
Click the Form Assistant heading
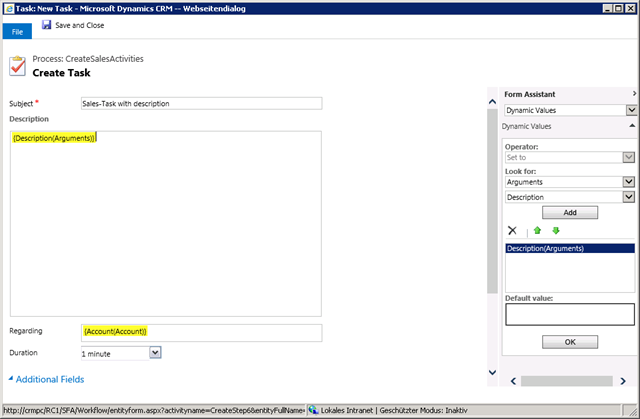(529, 94)
